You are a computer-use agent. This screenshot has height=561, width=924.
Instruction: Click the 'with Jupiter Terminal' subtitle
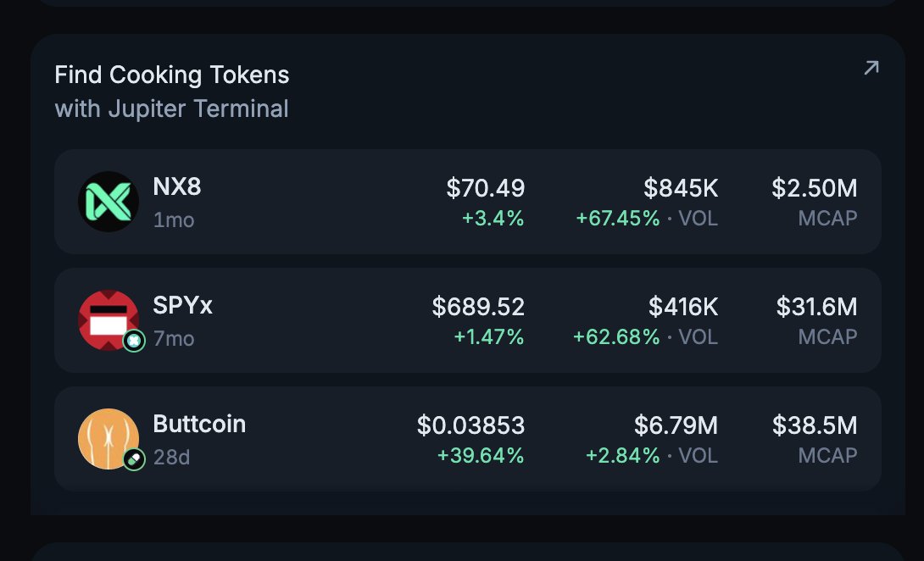[172, 108]
